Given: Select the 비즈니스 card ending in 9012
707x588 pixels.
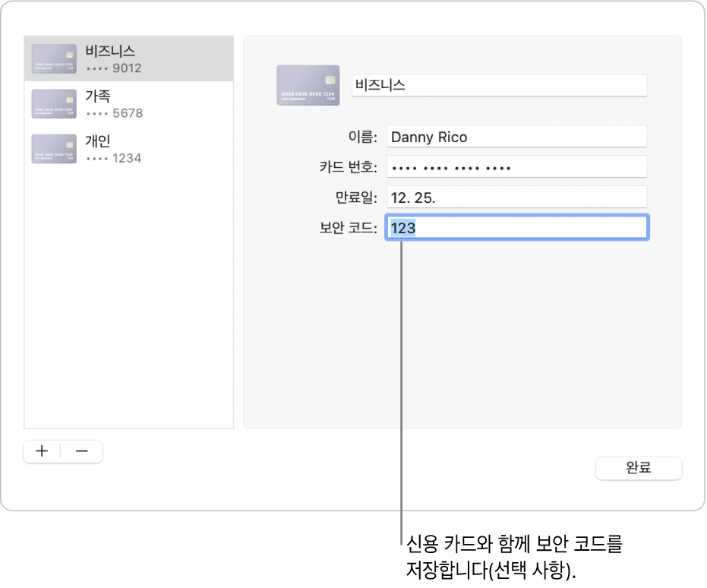Looking at the screenshot, I should [129, 58].
